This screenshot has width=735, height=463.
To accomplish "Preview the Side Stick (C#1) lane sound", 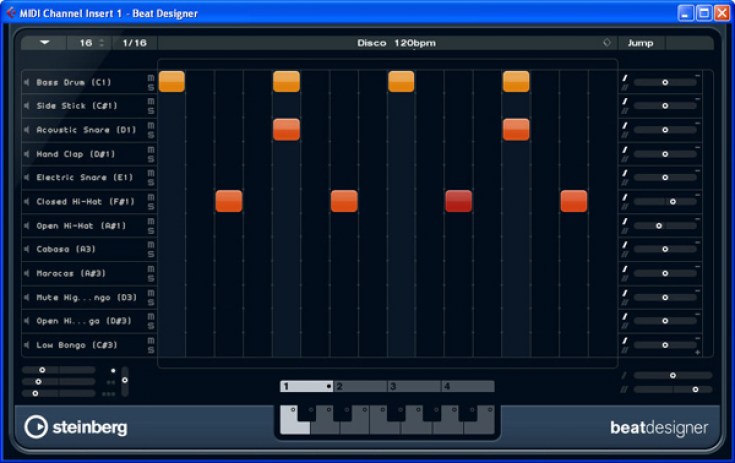I will coord(27,106).
